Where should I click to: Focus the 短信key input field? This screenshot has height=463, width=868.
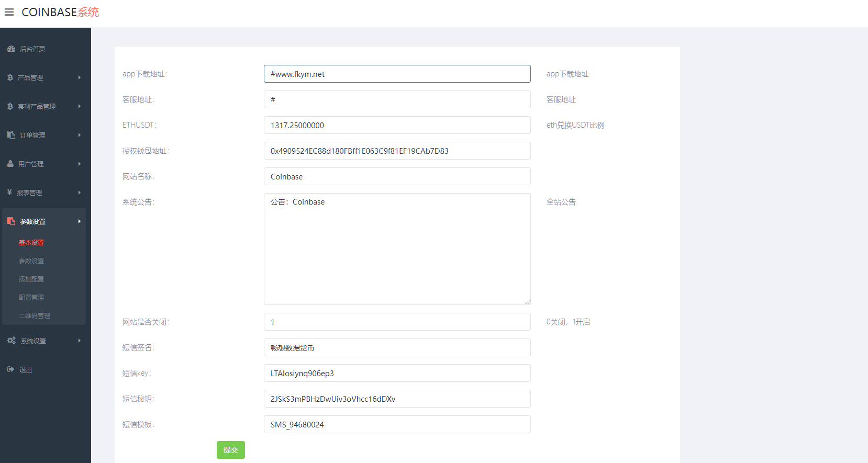pos(397,373)
